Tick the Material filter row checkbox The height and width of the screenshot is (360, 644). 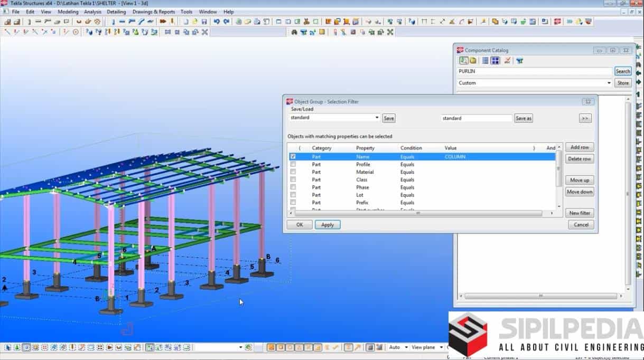click(x=293, y=172)
